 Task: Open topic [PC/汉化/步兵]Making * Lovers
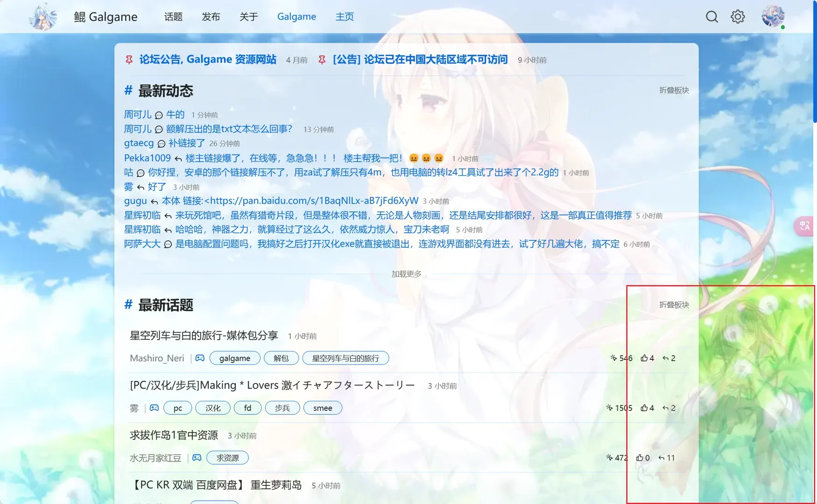pyautogui.click(x=272, y=385)
